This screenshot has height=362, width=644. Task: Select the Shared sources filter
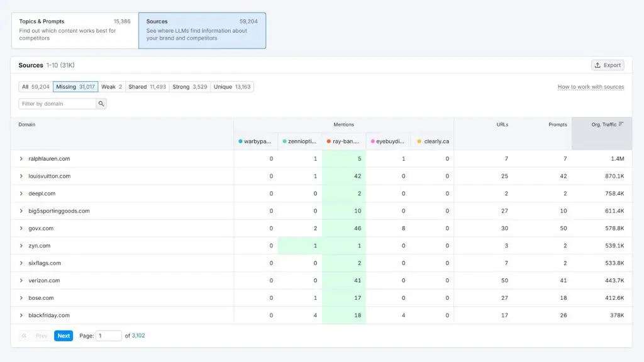(147, 87)
